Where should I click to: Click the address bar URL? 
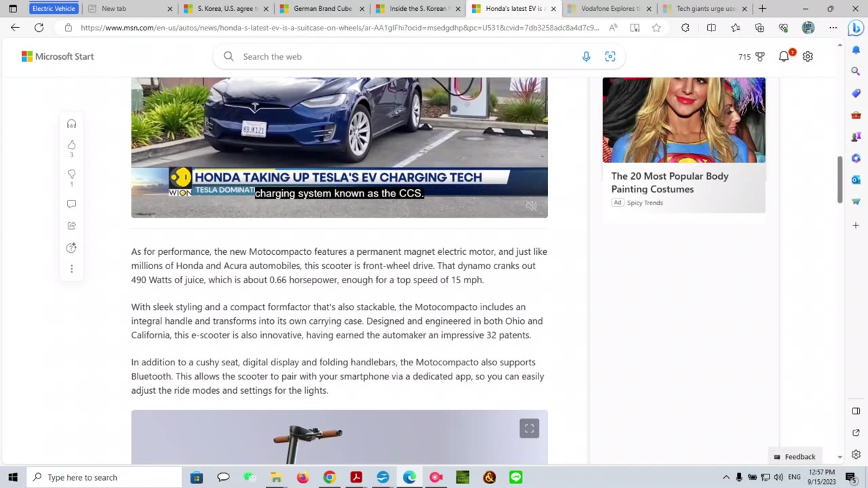(x=339, y=28)
